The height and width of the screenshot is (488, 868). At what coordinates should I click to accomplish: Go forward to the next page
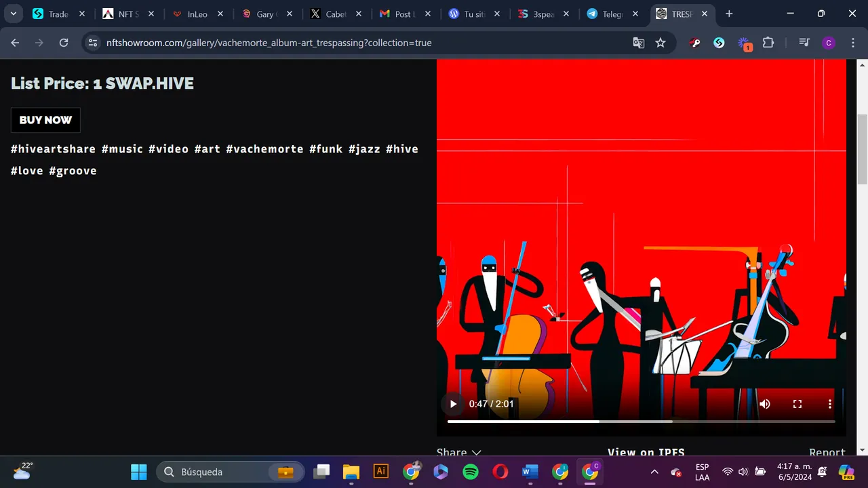(39, 43)
